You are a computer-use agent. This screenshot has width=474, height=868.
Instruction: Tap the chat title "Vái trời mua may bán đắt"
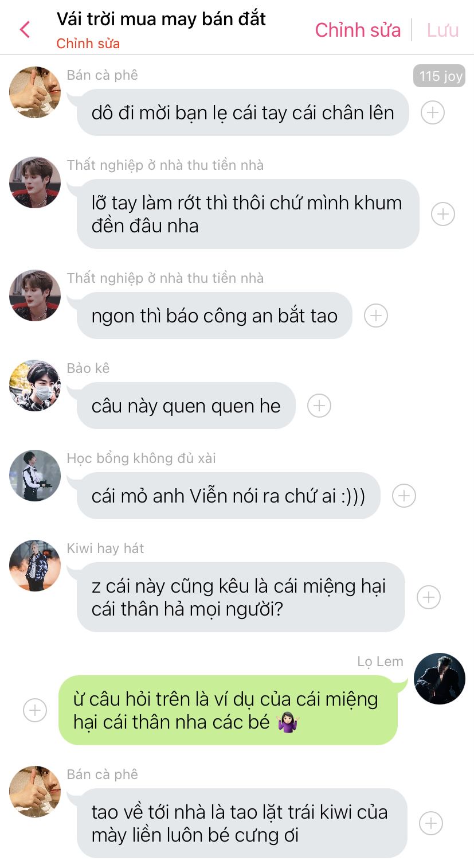click(161, 19)
